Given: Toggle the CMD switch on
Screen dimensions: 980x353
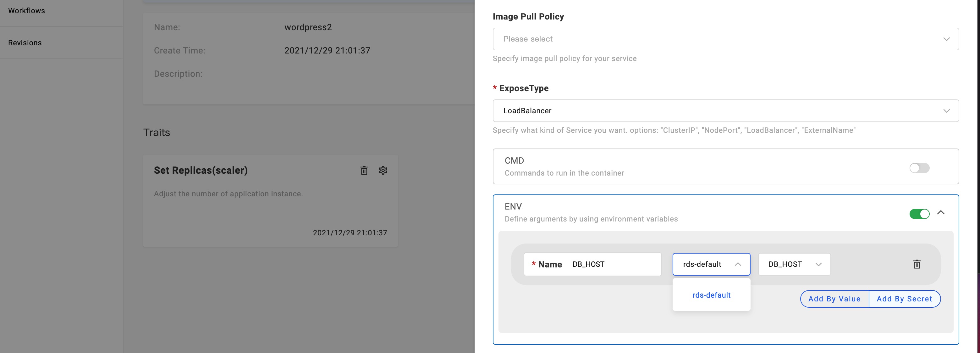Looking at the screenshot, I should 919,168.
